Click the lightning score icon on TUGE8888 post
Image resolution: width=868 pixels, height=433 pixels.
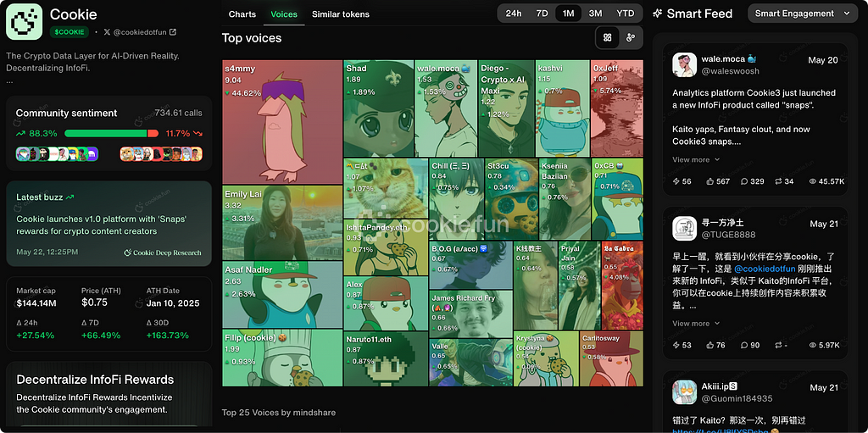click(x=676, y=345)
